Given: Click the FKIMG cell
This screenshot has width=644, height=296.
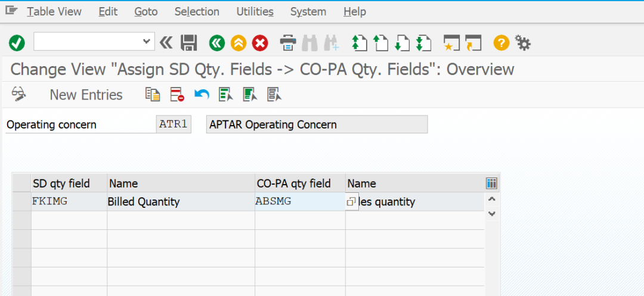Looking at the screenshot, I should click(x=69, y=202).
